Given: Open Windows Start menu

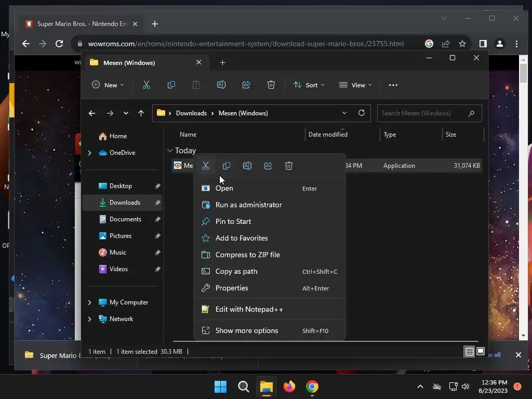Looking at the screenshot, I should pyautogui.click(x=220, y=387).
